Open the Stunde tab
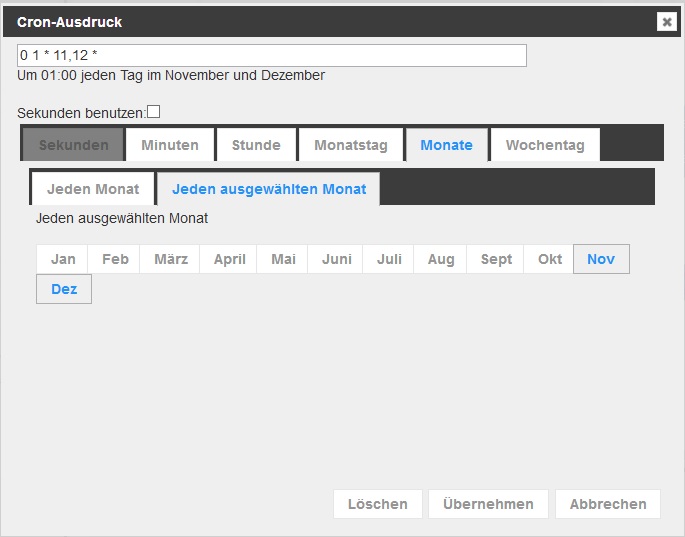 [x=256, y=145]
